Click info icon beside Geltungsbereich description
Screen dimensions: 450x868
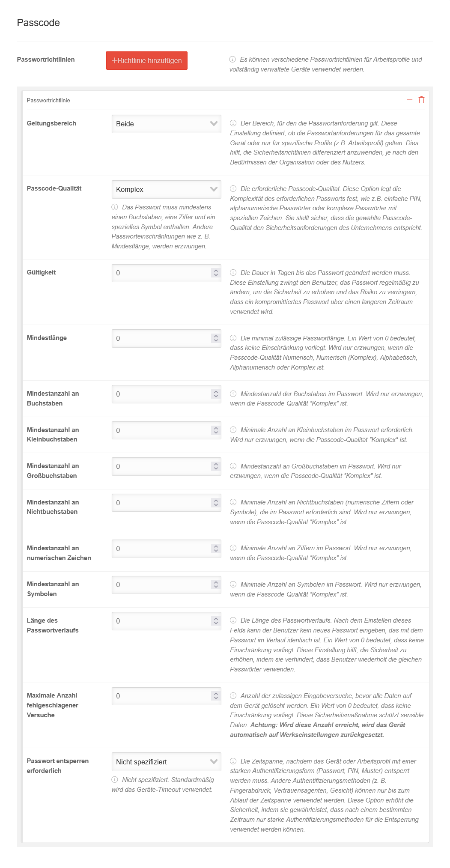233,123
